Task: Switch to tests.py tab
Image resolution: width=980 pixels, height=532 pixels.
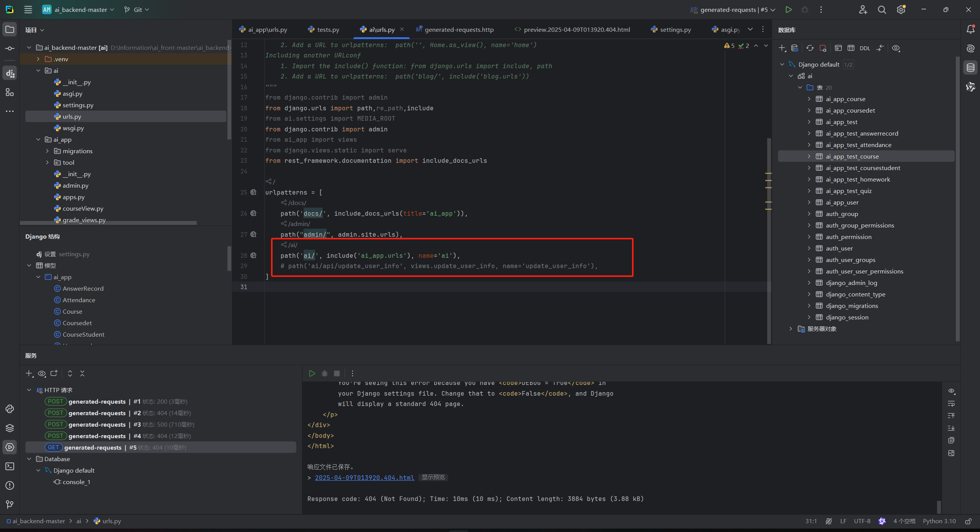Action: click(324, 29)
